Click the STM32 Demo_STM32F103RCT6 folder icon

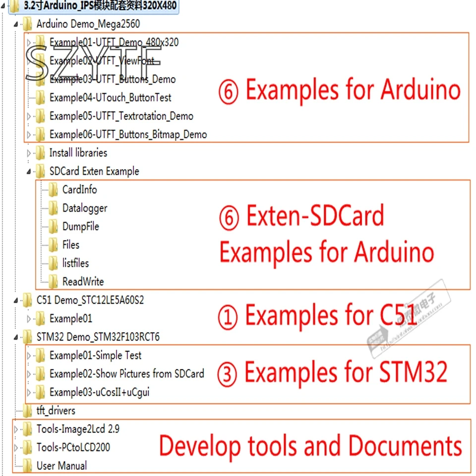click(x=27, y=337)
